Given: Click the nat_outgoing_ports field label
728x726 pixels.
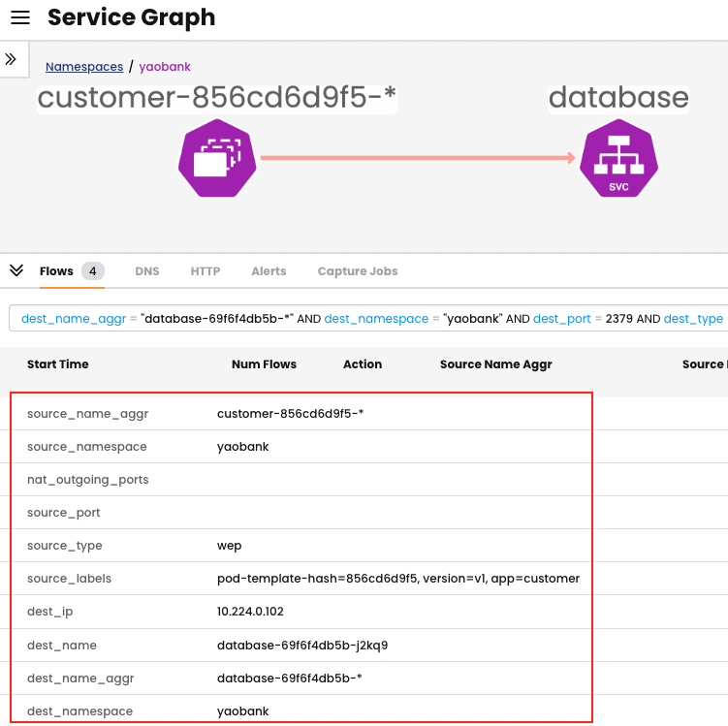Looking at the screenshot, I should point(88,480).
